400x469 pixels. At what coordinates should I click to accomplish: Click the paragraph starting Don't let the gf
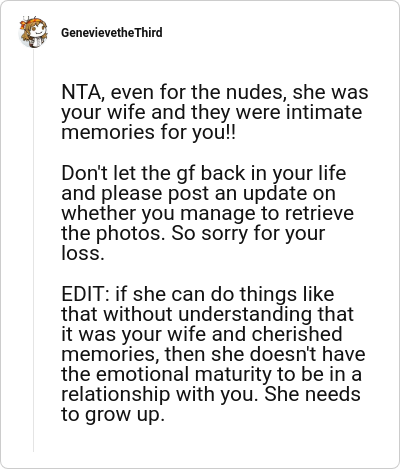click(207, 213)
